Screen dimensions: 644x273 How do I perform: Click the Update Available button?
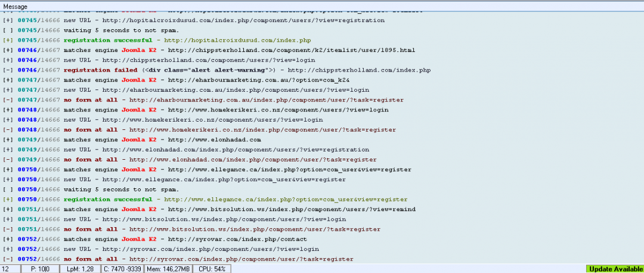(x=615, y=269)
